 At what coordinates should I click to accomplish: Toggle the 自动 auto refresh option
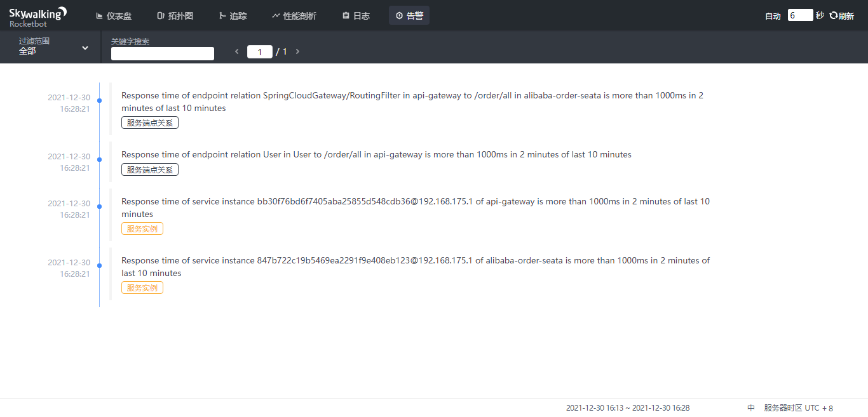(x=773, y=16)
